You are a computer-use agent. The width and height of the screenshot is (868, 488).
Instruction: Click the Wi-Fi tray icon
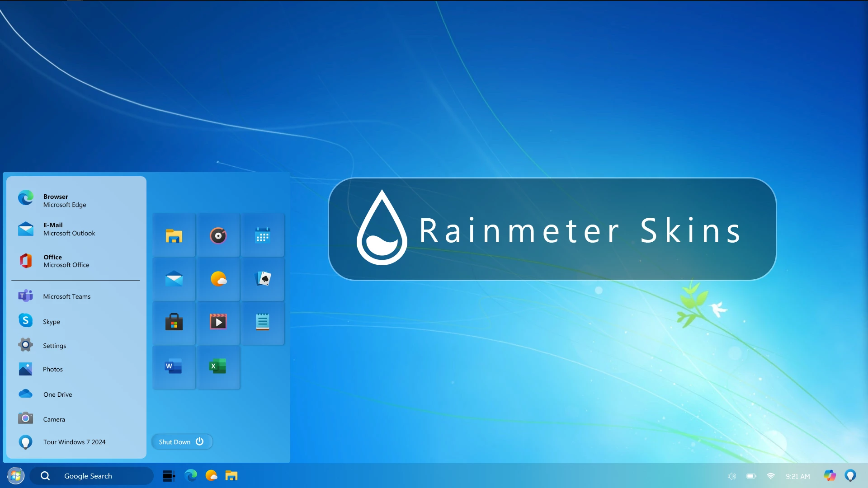click(771, 476)
